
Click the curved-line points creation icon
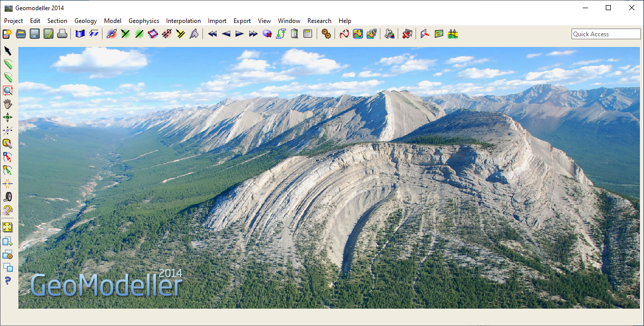click(112, 34)
